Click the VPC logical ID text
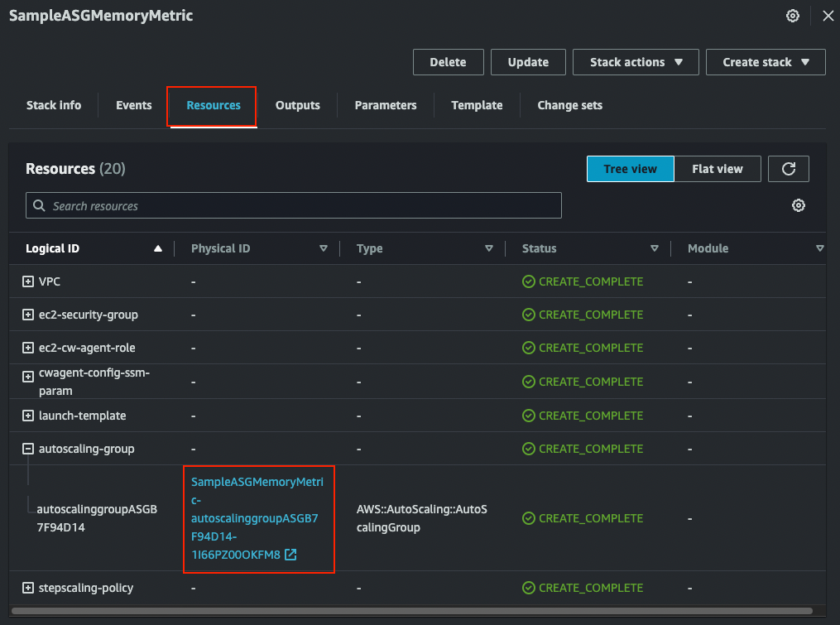 coord(50,281)
